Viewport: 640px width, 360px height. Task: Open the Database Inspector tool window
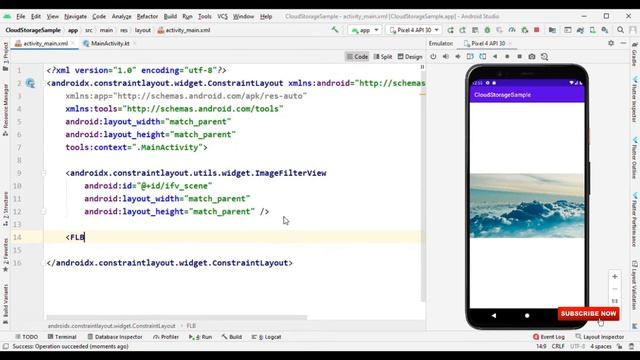coord(115,337)
